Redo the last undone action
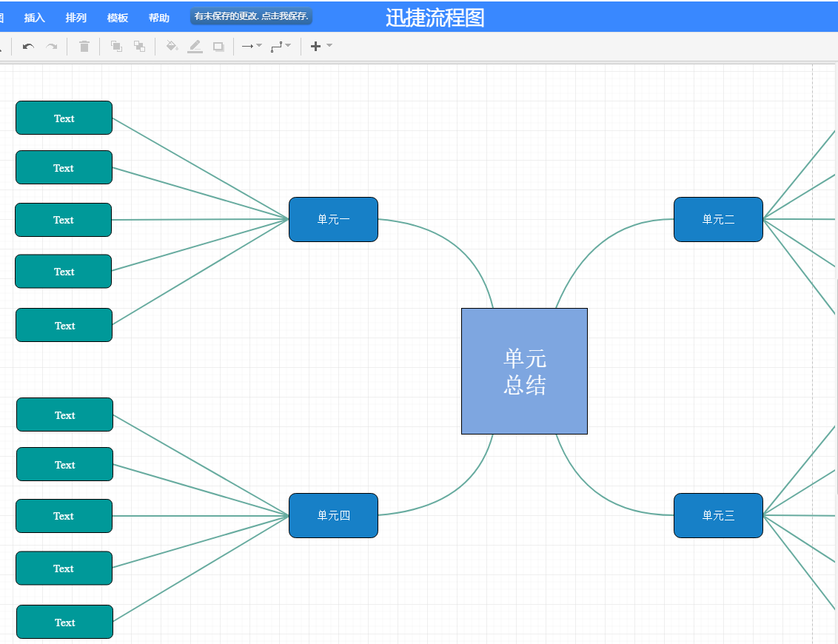Screen dimensions: 838x644 pyautogui.click(x=51, y=47)
